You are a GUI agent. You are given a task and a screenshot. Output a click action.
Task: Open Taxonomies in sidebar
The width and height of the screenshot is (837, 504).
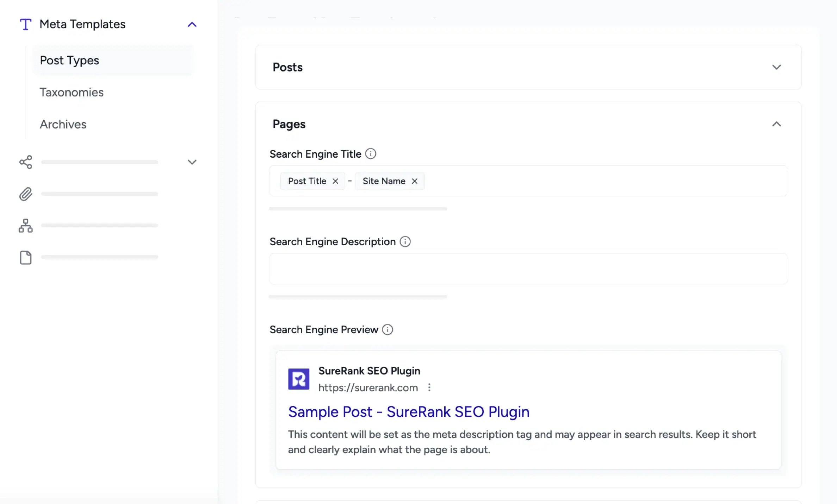[x=72, y=92]
